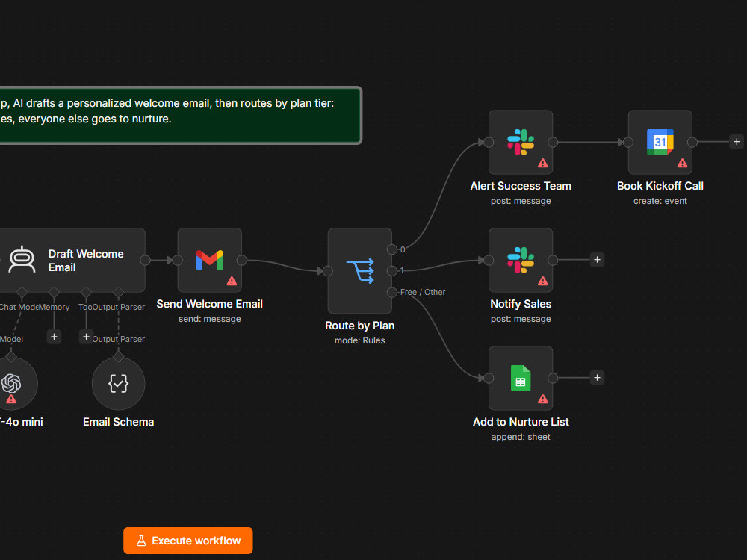
Task: Add node after Book Kickoff Call
Action: (737, 141)
